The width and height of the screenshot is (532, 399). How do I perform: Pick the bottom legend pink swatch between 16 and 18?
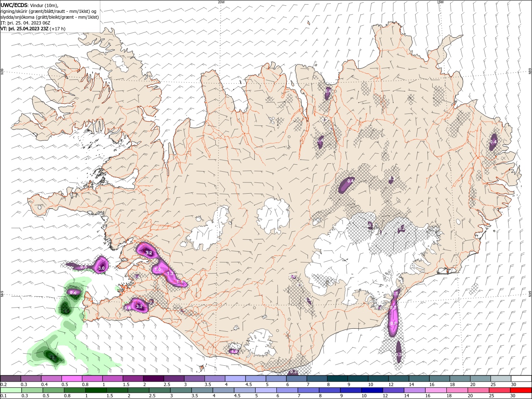(435, 390)
